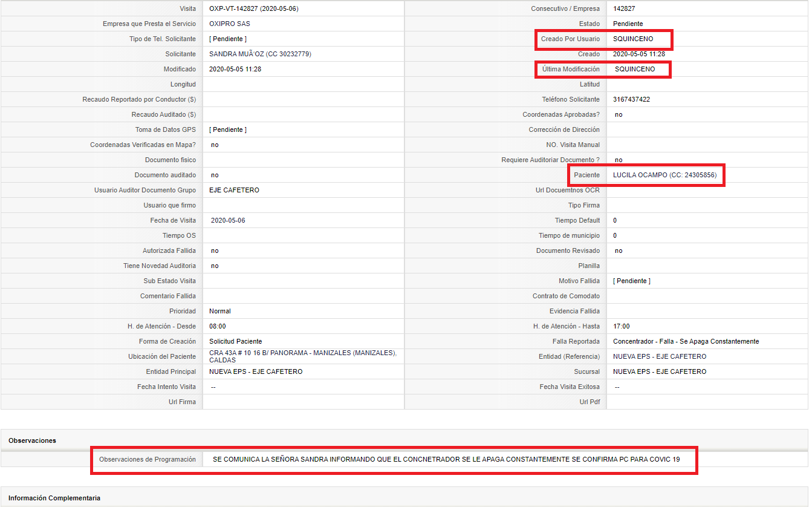The height and width of the screenshot is (507, 812).
Task: Click no beside Coordenadas Verificadas en Mapa?
Action: click(x=215, y=145)
